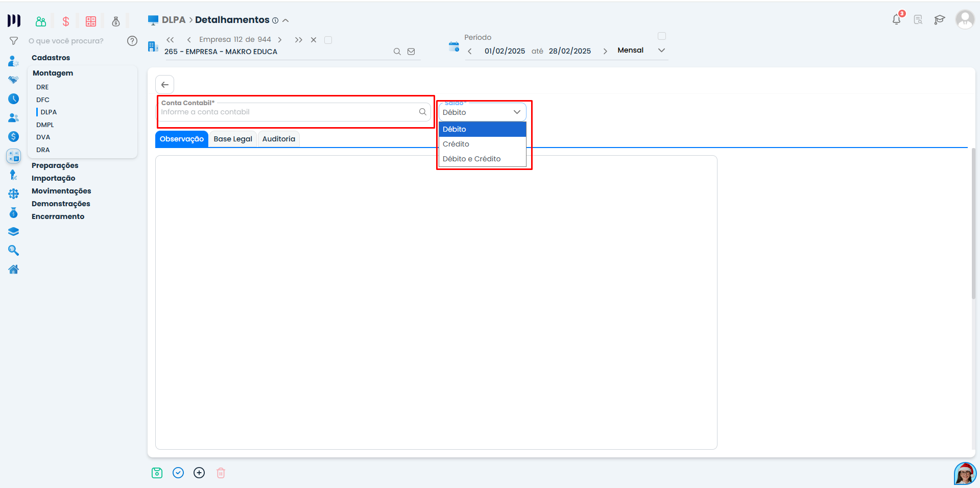This screenshot has height=488, width=980.
Task: Go to next period with right arrow
Action: (x=605, y=51)
